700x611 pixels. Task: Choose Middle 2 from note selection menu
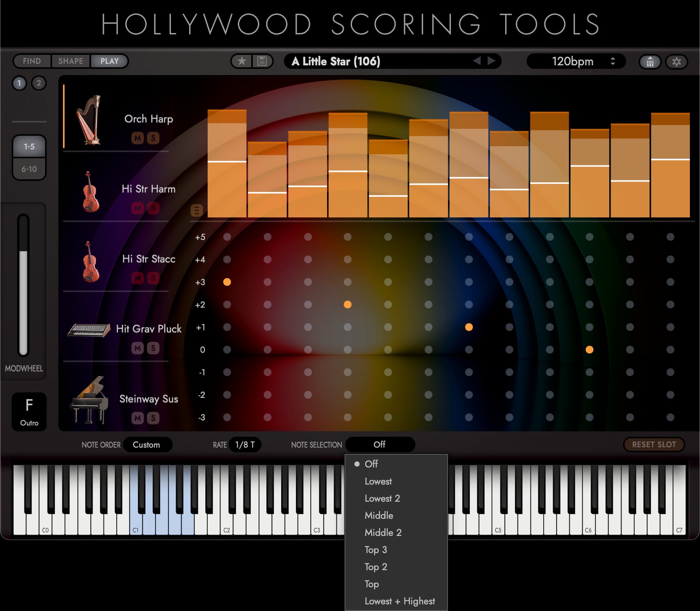tap(396, 532)
